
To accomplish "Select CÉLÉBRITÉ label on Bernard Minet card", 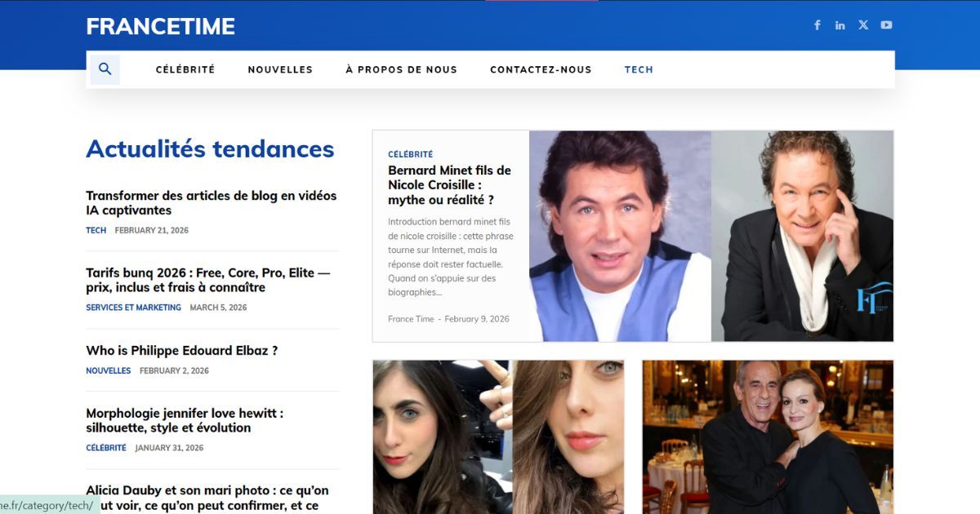I will click(x=411, y=154).
